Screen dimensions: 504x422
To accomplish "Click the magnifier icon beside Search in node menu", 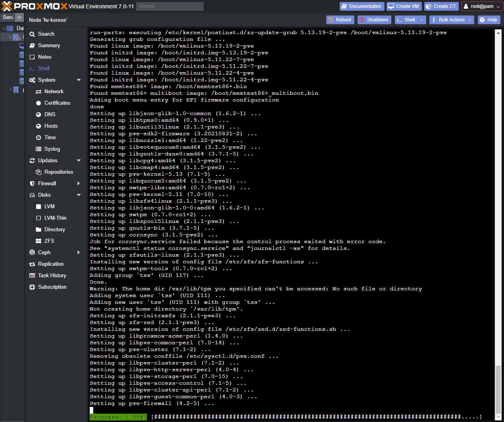I will coord(32,34).
